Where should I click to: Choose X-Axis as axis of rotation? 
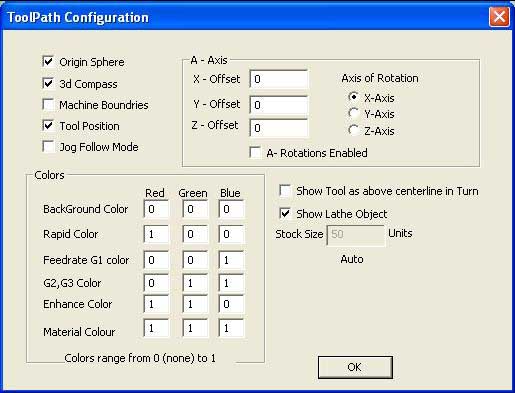pos(353,97)
